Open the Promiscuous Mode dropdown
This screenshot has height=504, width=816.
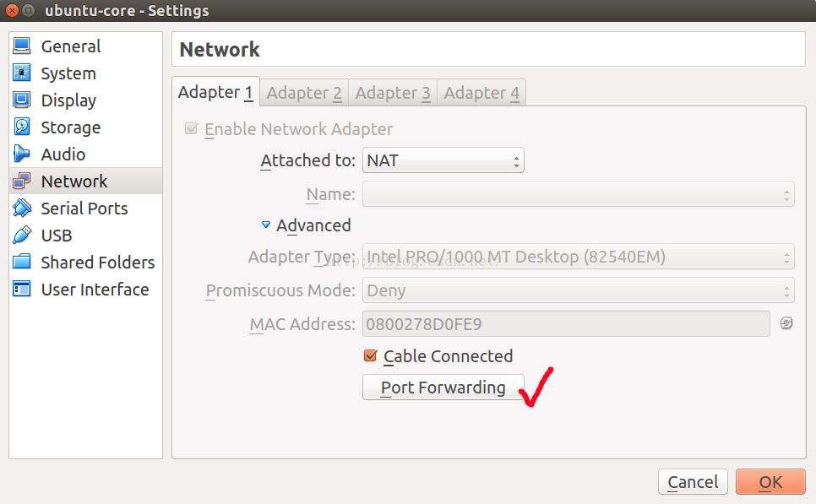[x=578, y=290]
